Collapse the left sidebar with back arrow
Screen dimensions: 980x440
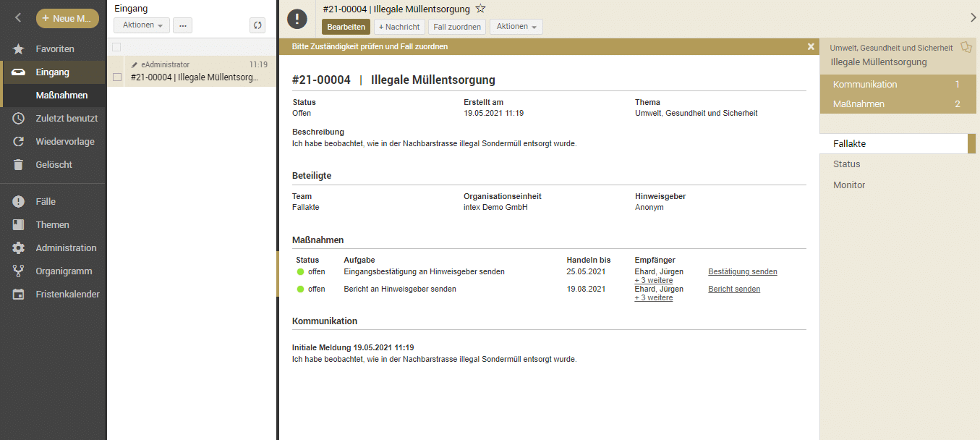pos(18,18)
